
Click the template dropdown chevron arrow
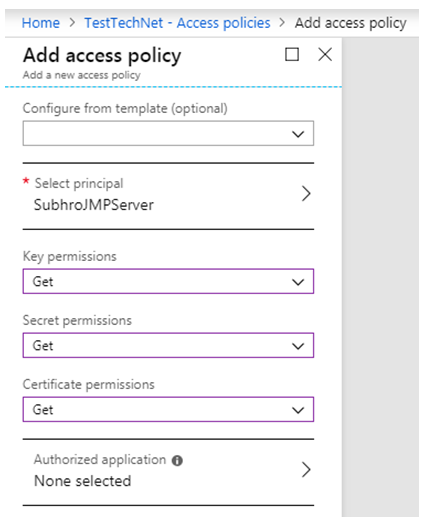point(298,134)
